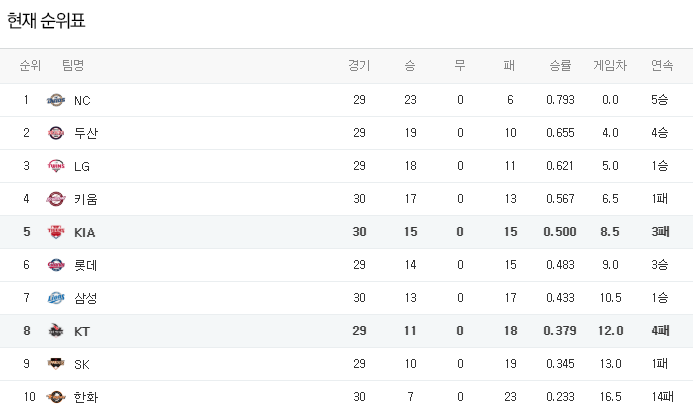Click the 팀명 column header
Viewport: 693px width, 418px height.
(73, 66)
